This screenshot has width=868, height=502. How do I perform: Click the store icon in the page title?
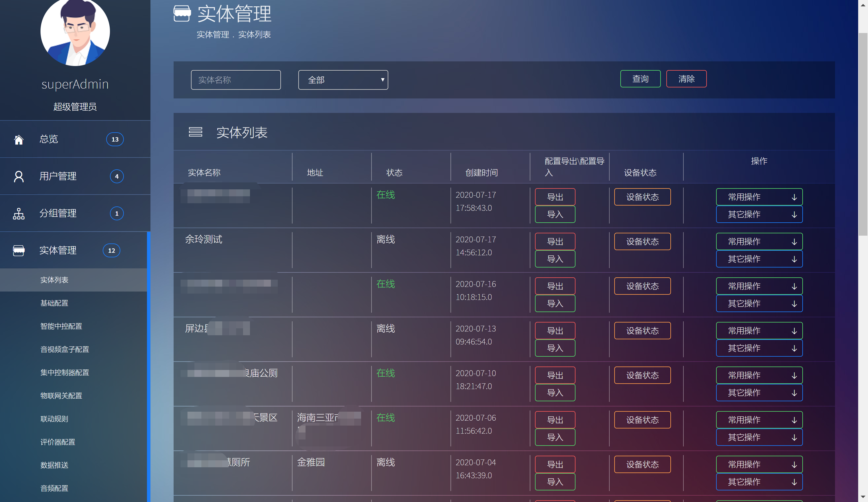(x=182, y=14)
